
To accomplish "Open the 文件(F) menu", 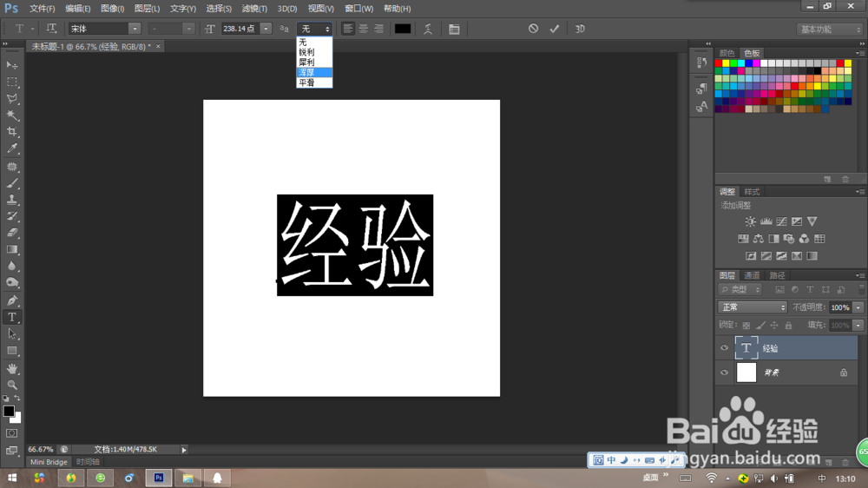I will (42, 9).
